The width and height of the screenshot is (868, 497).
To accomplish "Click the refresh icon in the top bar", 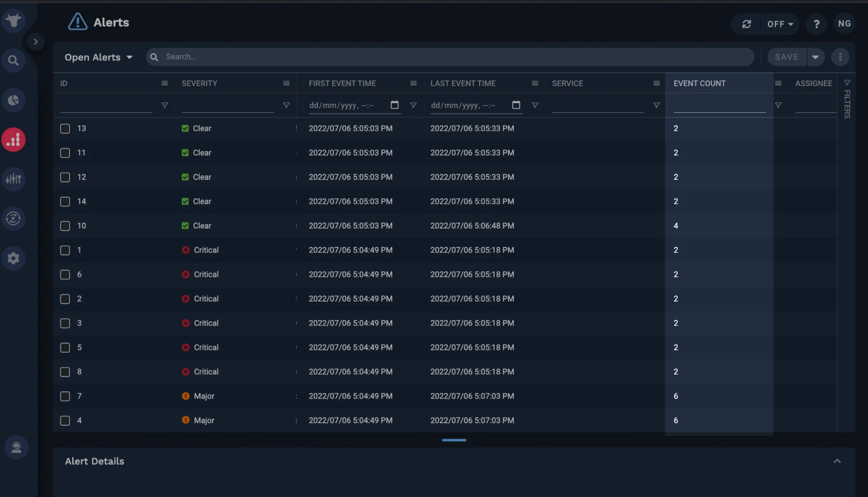I will point(746,24).
